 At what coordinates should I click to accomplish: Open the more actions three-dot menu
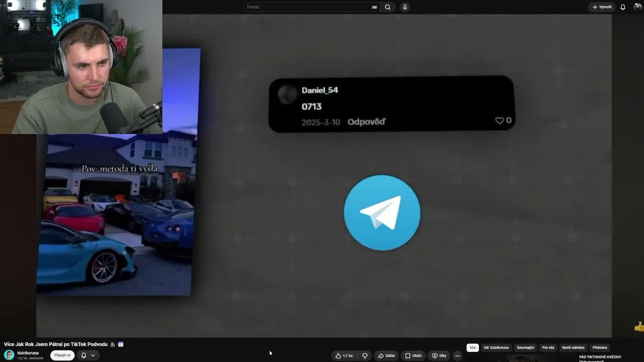click(x=457, y=355)
